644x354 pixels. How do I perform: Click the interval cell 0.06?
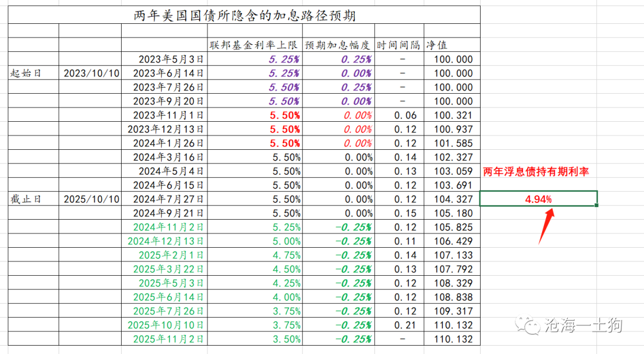[x=399, y=115]
